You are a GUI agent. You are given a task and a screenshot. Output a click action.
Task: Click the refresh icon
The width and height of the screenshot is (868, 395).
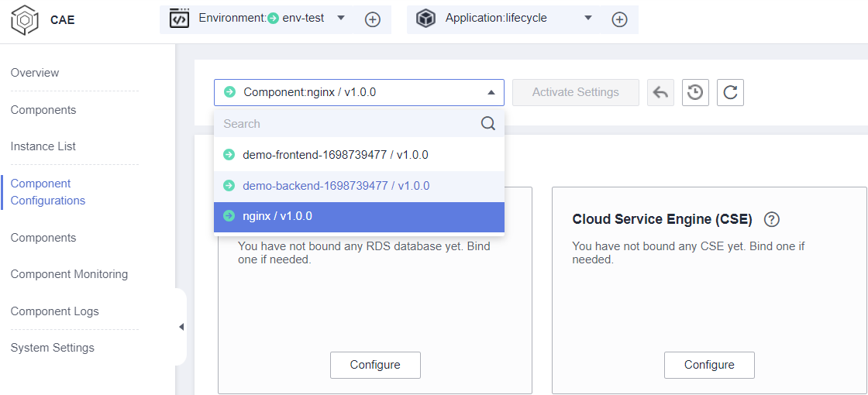[730, 93]
